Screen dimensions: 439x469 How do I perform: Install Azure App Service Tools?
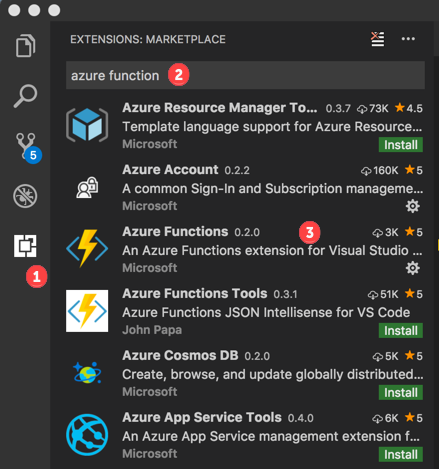point(401,454)
